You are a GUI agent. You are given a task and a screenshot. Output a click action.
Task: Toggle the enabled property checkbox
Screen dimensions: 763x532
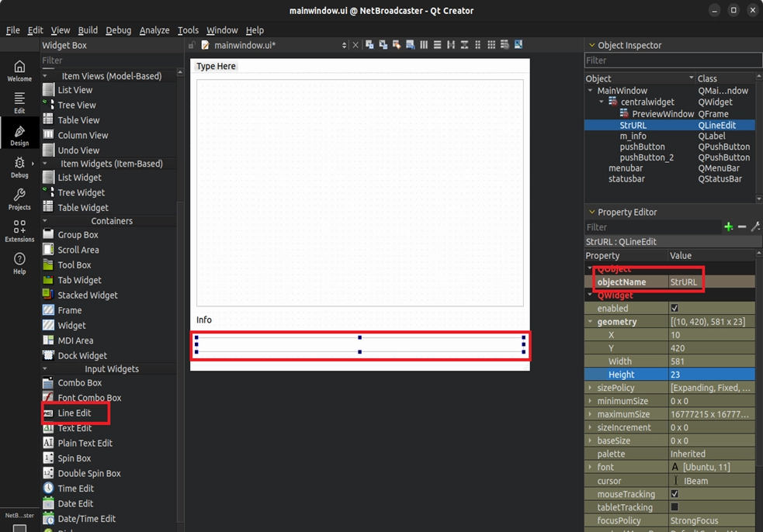[x=675, y=308]
